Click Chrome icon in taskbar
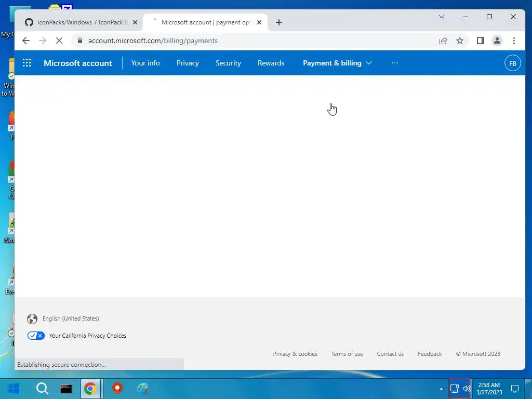Viewport: 532px width, 399px height. tap(90, 389)
